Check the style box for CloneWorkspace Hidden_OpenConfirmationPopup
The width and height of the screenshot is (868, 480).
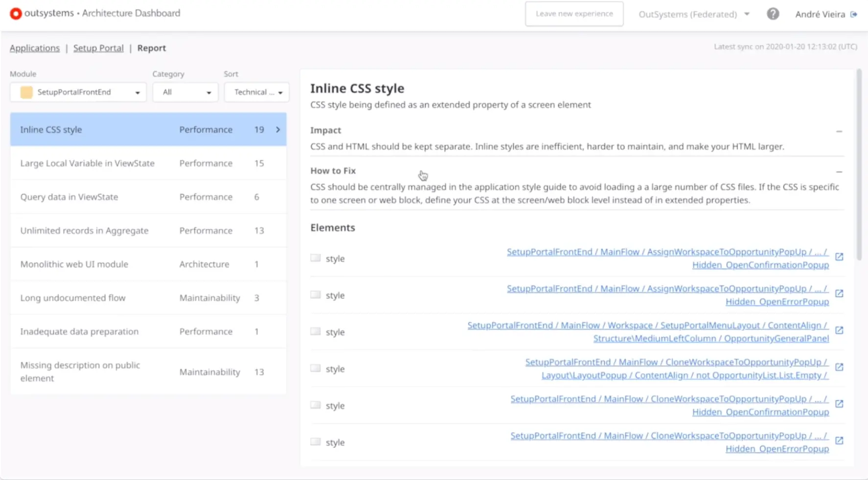click(316, 405)
